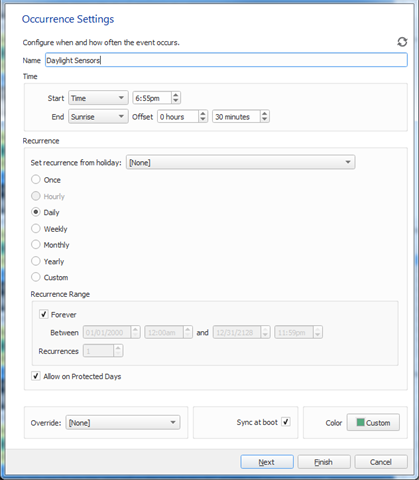
Task: Open the Override dropdown showing None
Action: [x=123, y=423]
